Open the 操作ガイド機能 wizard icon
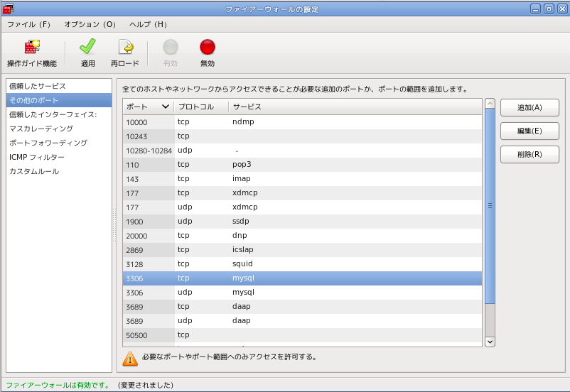This screenshot has width=570, height=392. (x=31, y=48)
